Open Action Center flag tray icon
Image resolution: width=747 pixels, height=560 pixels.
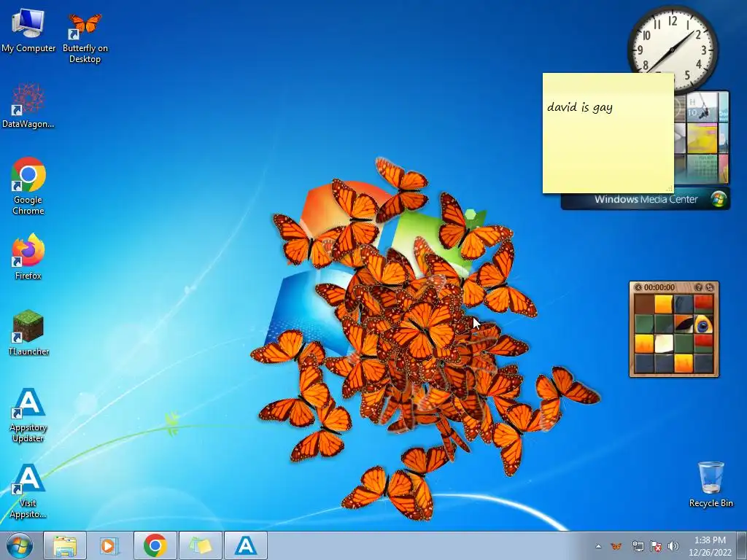(656, 546)
